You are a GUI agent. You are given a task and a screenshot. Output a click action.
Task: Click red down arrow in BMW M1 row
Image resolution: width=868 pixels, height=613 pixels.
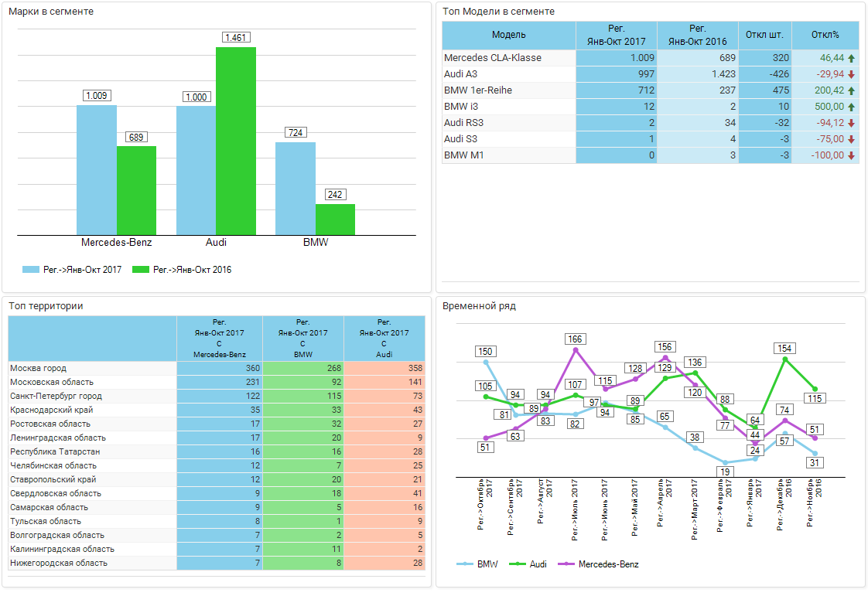click(851, 155)
